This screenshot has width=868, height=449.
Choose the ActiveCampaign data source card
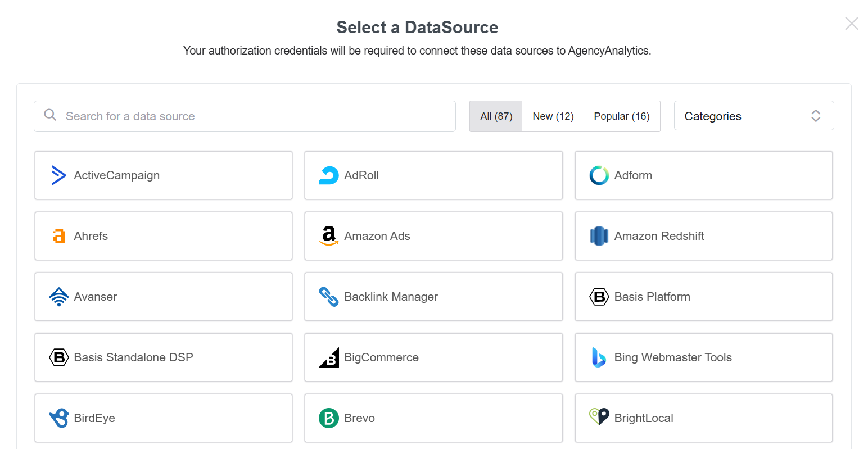[x=164, y=175]
